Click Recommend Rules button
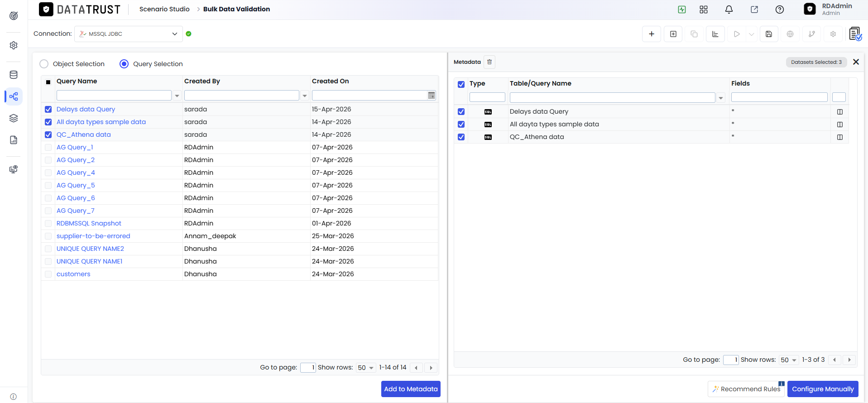868x403 pixels. pos(746,389)
